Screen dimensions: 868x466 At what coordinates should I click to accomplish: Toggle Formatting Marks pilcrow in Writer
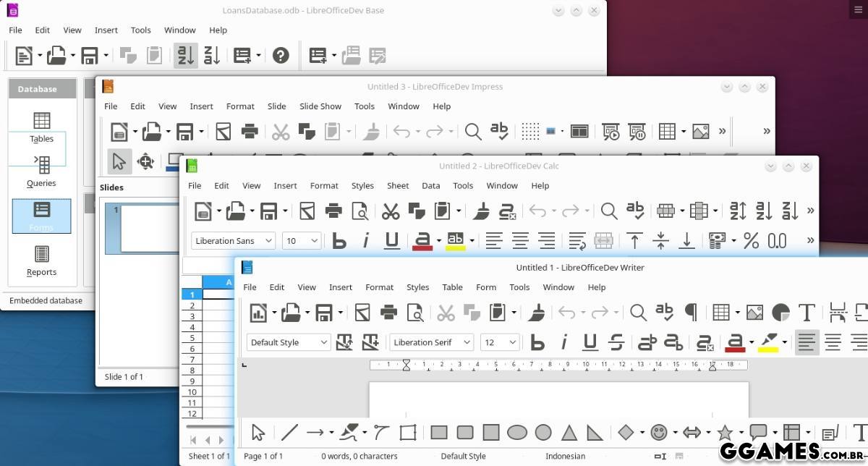[691, 313]
